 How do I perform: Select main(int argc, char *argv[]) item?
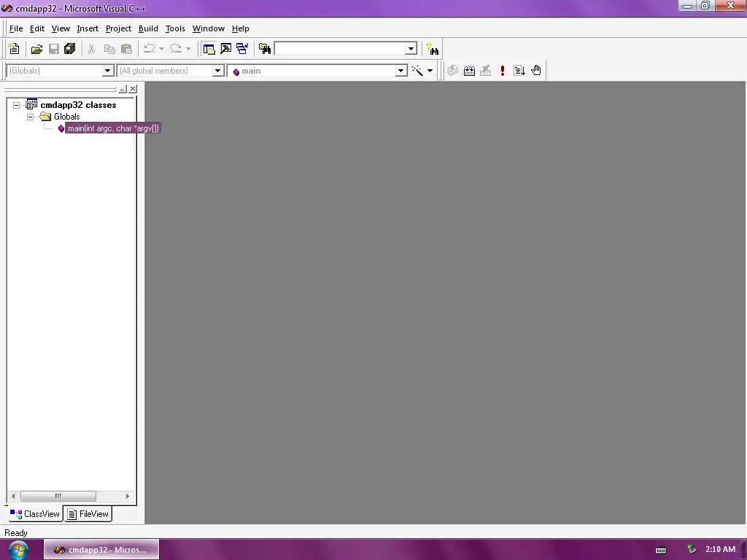click(113, 128)
